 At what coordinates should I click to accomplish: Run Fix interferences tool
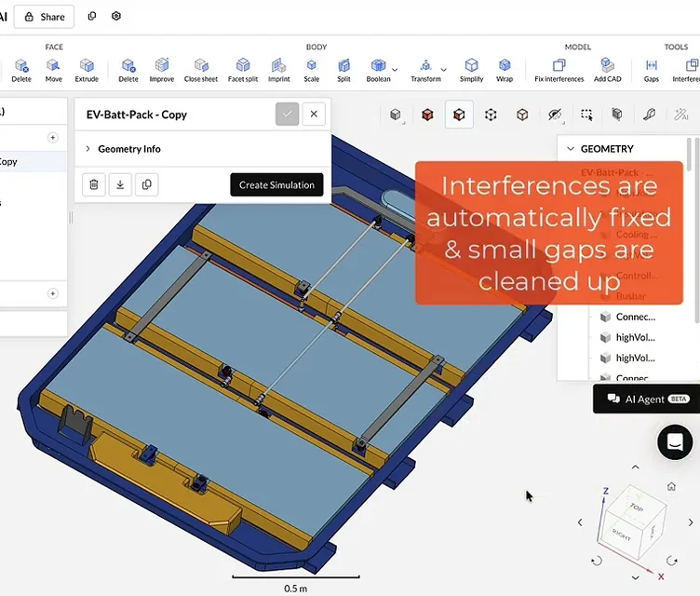point(559,70)
